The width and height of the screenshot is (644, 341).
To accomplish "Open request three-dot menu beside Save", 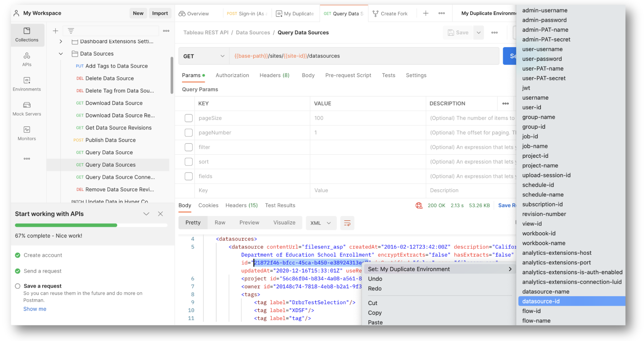I will click(495, 33).
